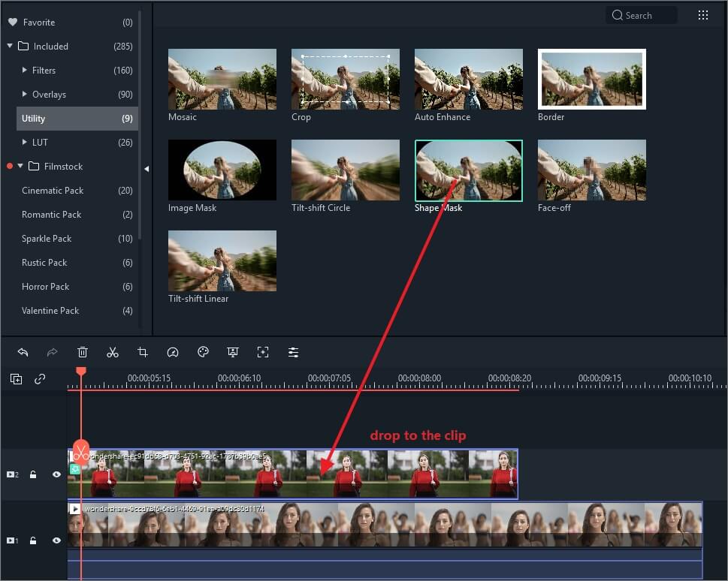Open the crop tool in toolbar
Screen dimensions: 728x581
(143, 352)
